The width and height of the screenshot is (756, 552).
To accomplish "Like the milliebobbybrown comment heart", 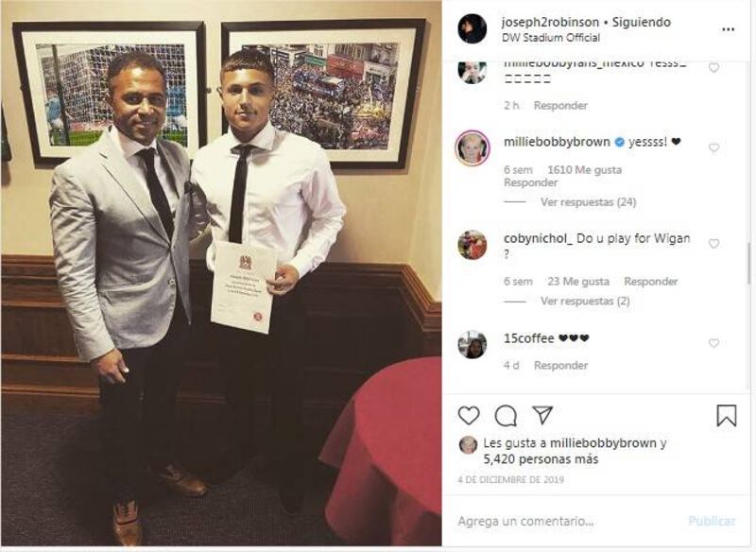I will (x=714, y=147).
